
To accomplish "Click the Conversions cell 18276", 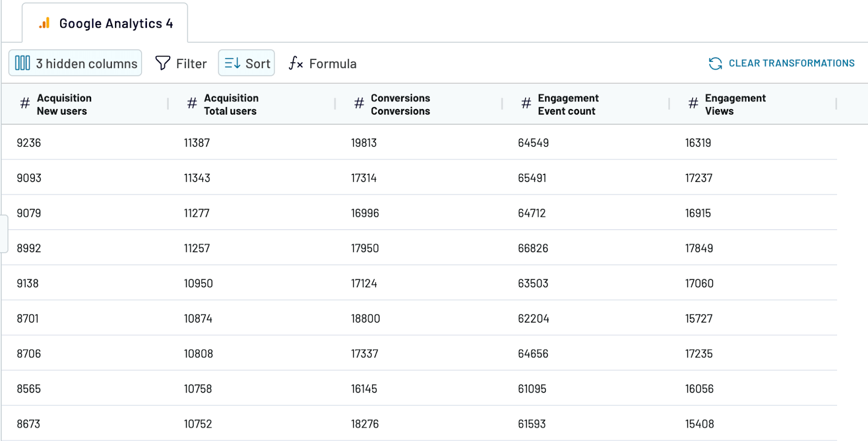I will [x=365, y=424].
